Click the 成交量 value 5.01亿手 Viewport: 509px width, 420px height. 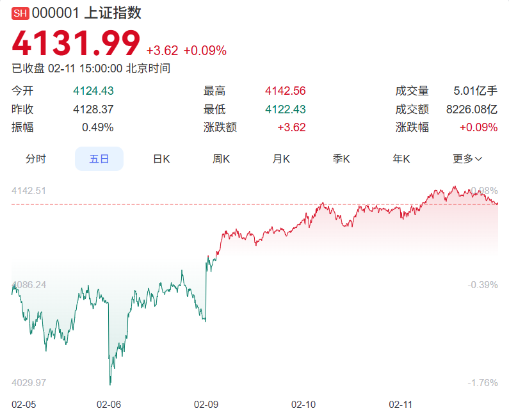[475, 92]
